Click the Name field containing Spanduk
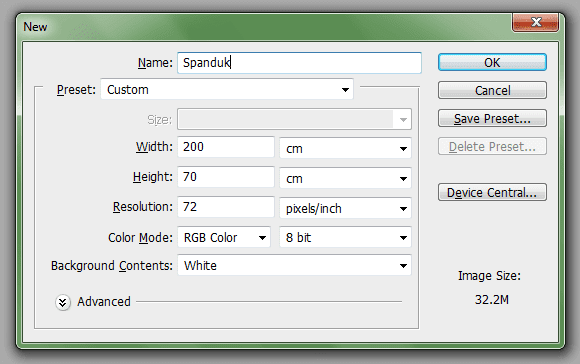 [299, 63]
